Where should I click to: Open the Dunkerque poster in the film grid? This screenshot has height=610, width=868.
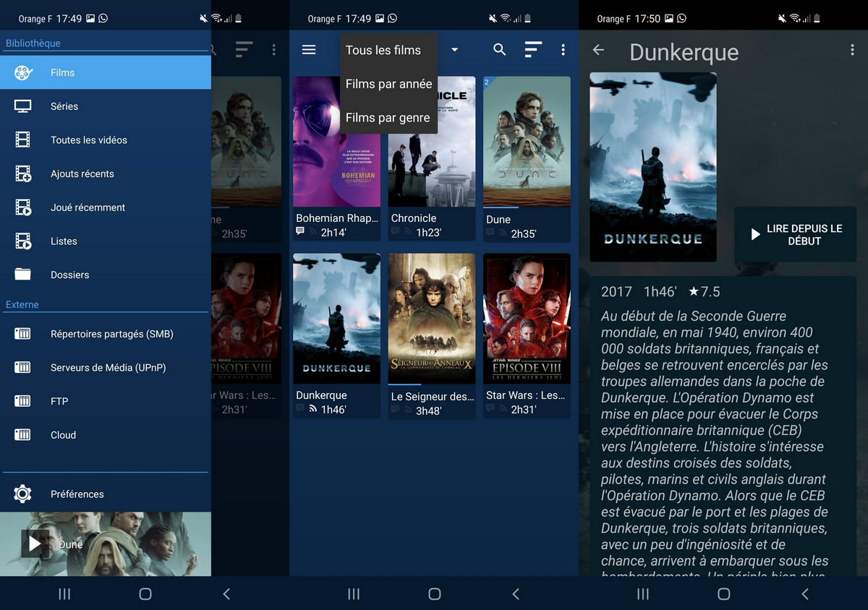coord(336,319)
